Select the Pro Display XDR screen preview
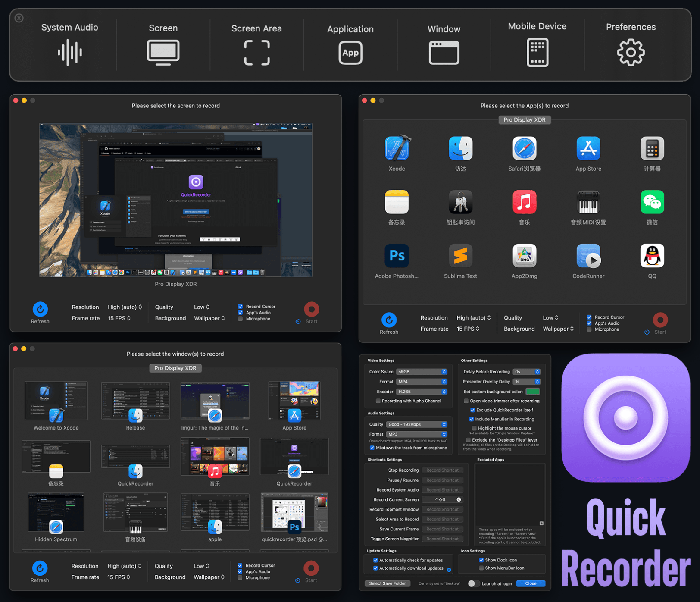700x602 pixels. click(176, 200)
